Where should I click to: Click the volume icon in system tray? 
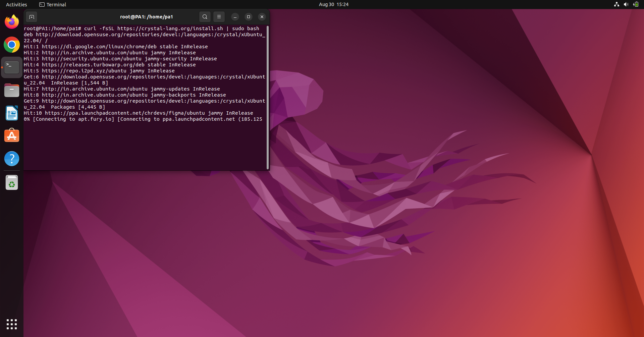(626, 4)
